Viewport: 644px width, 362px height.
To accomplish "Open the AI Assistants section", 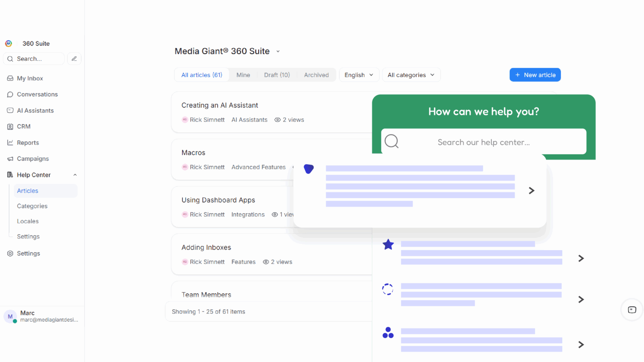I will pyautogui.click(x=35, y=111).
